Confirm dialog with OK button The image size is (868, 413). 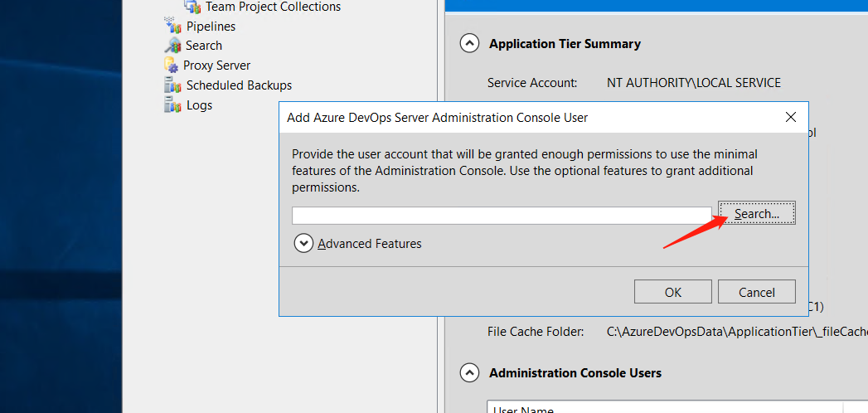pos(673,292)
